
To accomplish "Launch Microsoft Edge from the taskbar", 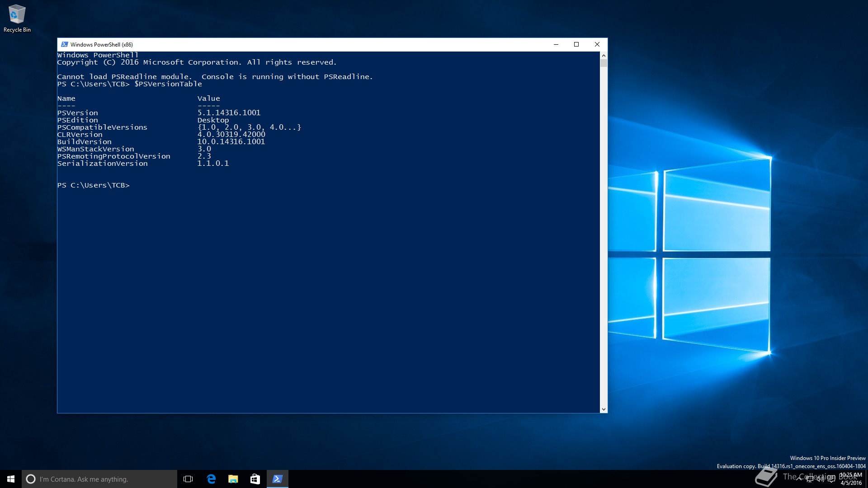I will pyautogui.click(x=211, y=479).
